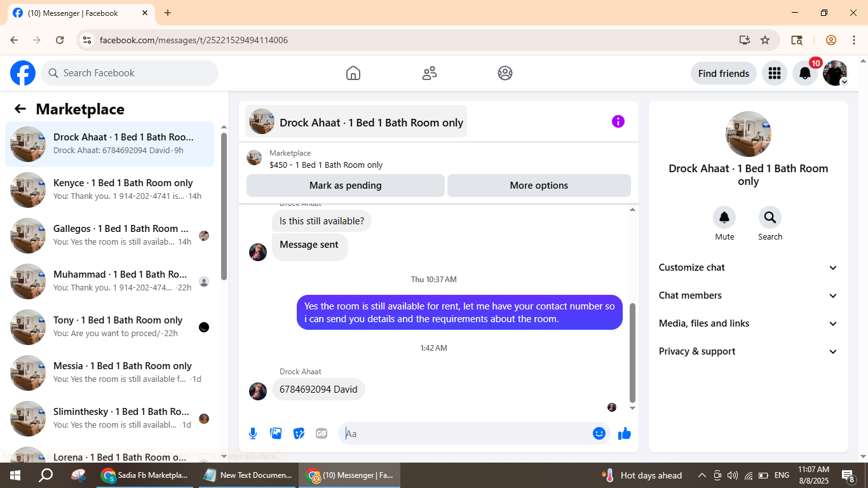Open Chrome's three-dot menu
868x488 pixels.
(x=854, y=40)
